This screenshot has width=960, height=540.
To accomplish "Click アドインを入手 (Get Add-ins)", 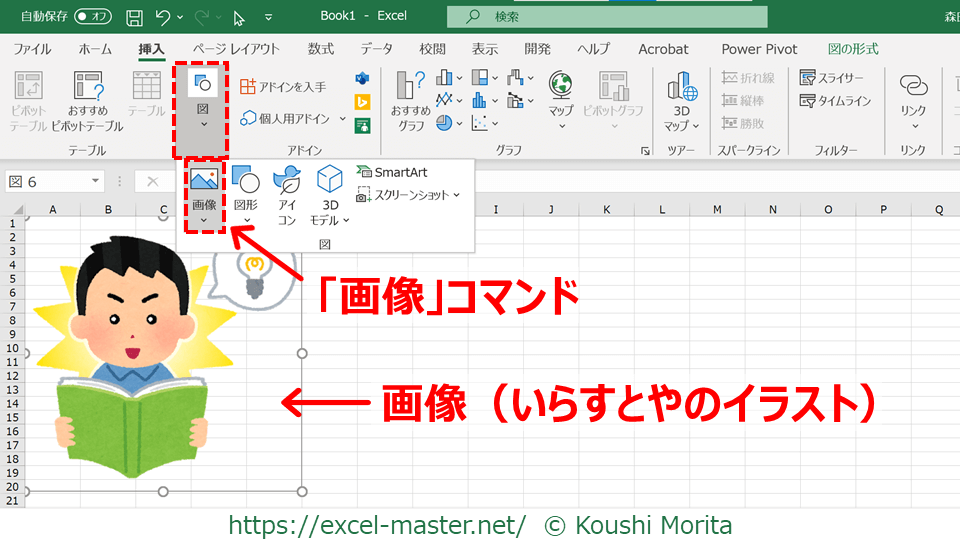I will click(283, 87).
